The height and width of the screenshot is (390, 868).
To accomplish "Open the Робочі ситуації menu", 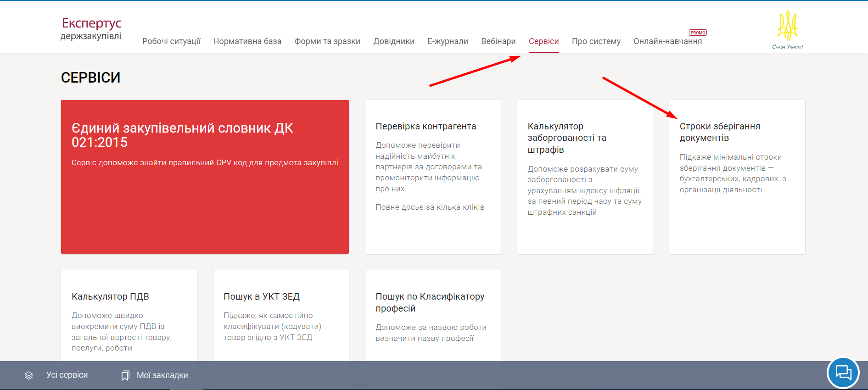I will (x=171, y=41).
